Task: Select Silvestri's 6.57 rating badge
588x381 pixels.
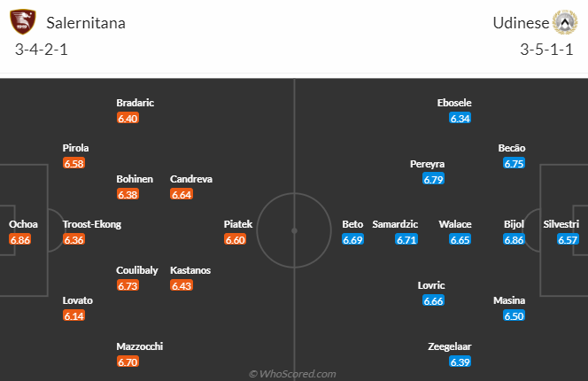Action: pos(568,239)
